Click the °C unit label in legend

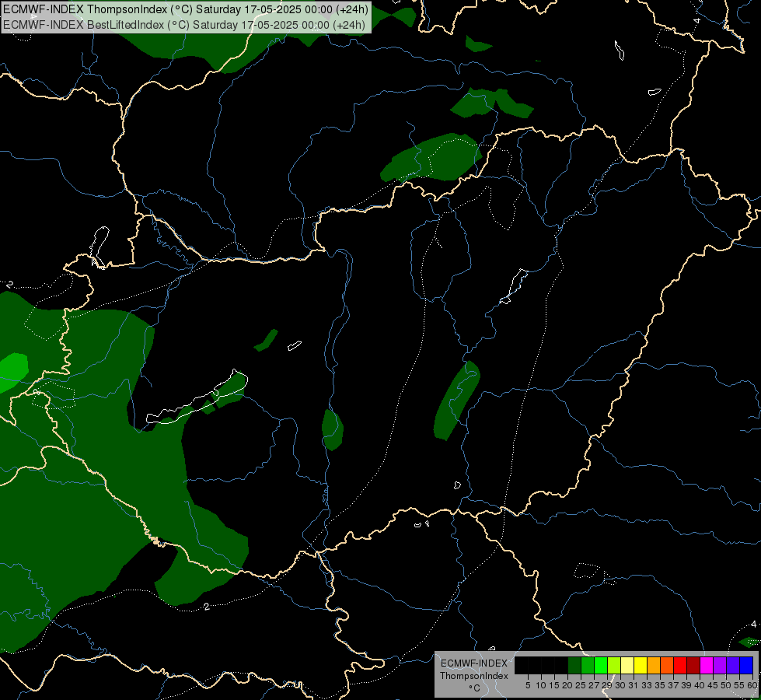pos(475,688)
